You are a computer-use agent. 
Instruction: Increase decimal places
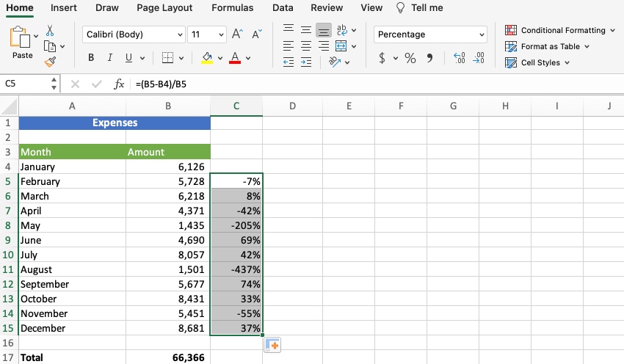[460, 58]
